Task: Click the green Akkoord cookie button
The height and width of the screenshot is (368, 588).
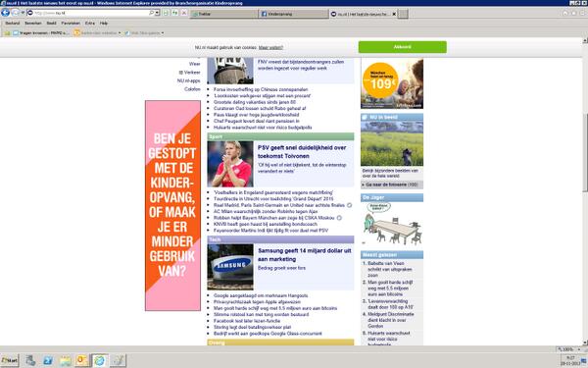Action: [x=403, y=47]
